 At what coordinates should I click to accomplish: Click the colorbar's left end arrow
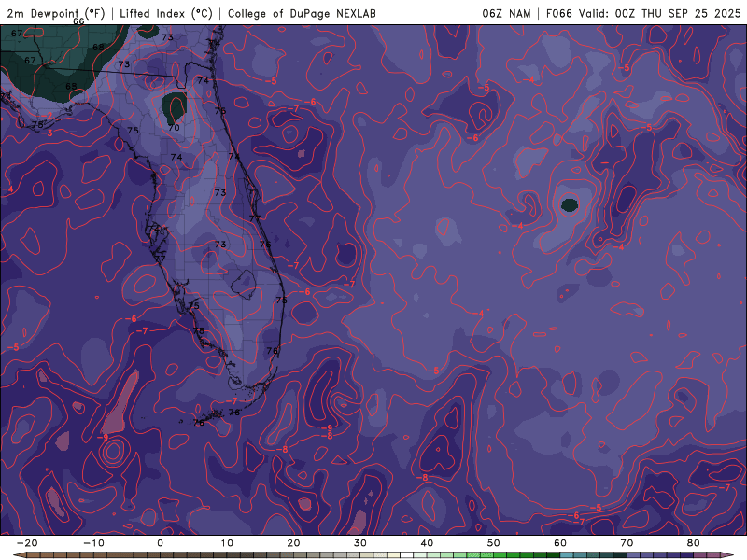pyautogui.click(x=18, y=555)
